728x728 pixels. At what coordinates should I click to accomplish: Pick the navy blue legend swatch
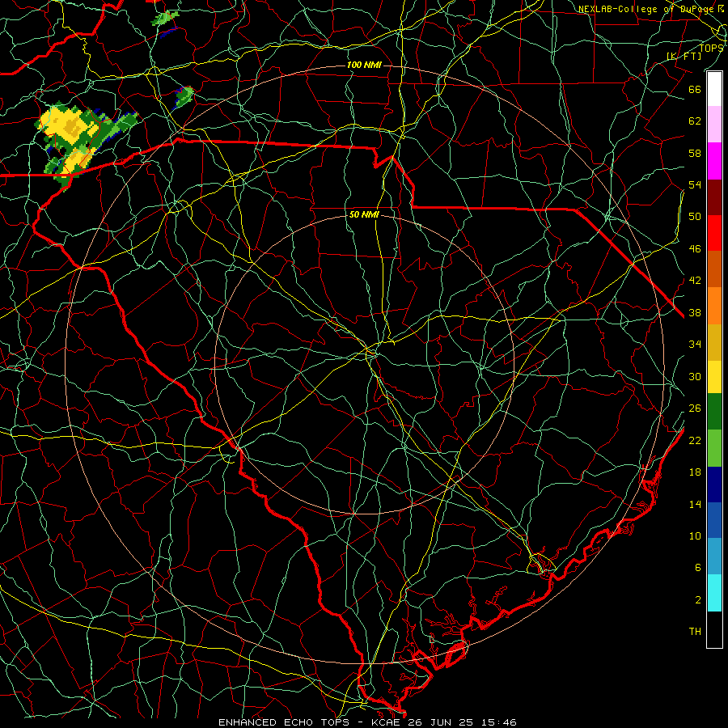click(x=714, y=485)
